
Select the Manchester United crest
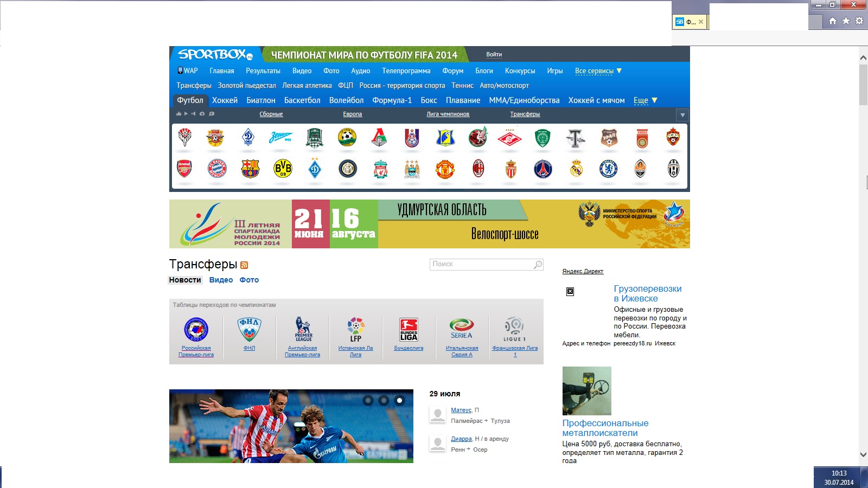point(445,169)
